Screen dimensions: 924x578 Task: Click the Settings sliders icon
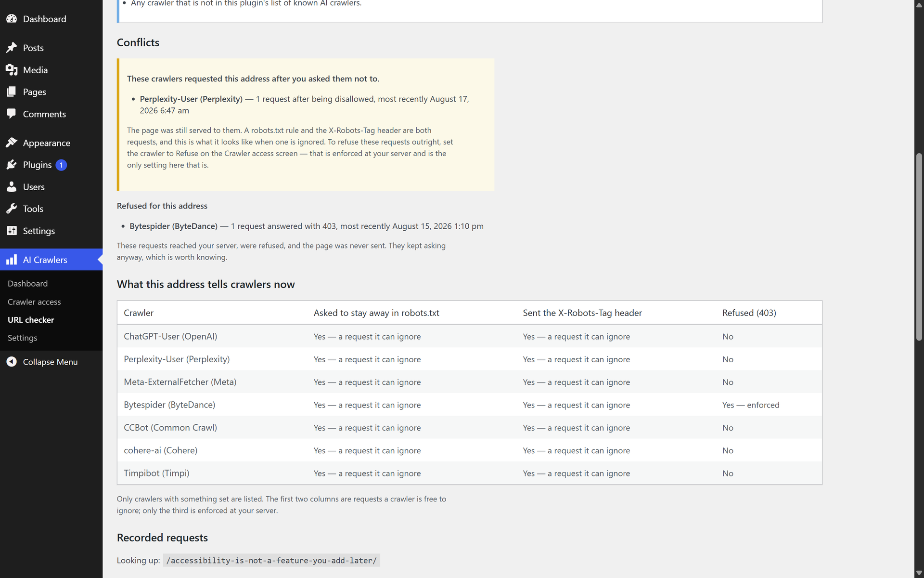pyautogui.click(x=12, y=231)
